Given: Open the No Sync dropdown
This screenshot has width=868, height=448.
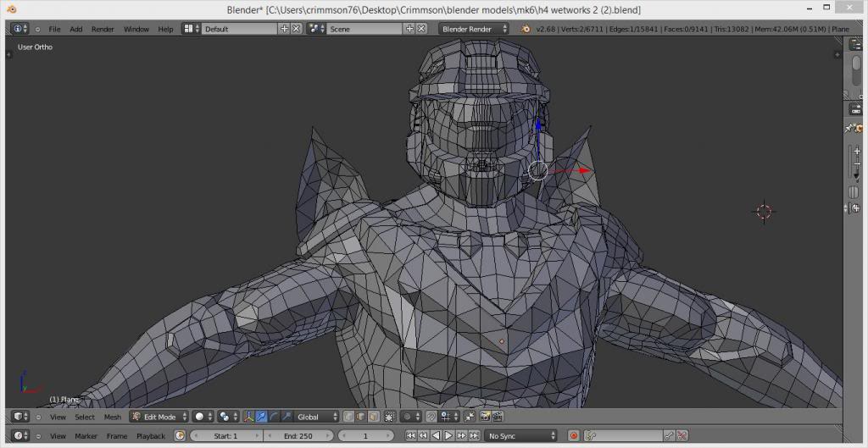Looking at the screenshot, I should [x=521, y=436].
